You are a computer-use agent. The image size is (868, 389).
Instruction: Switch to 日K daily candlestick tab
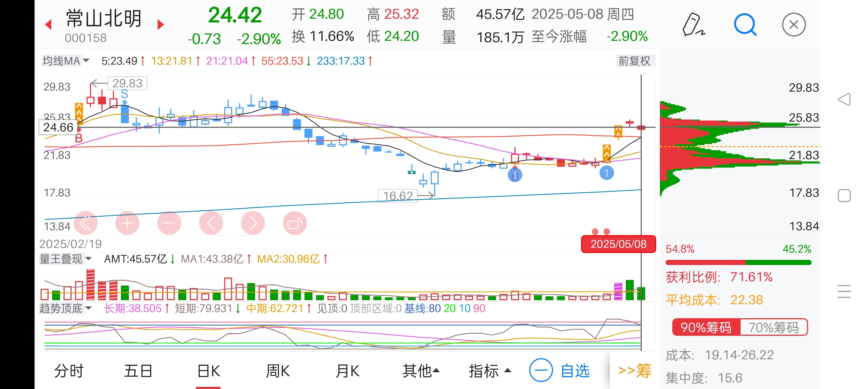pyautogui.click(x=209, y=371)
